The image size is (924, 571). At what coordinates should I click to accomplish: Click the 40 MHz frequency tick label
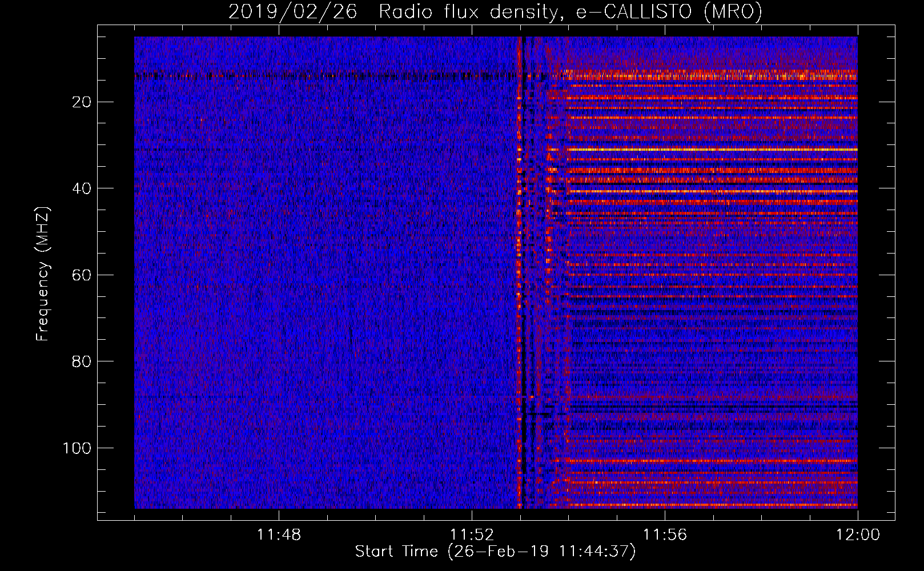click(82, 188)
